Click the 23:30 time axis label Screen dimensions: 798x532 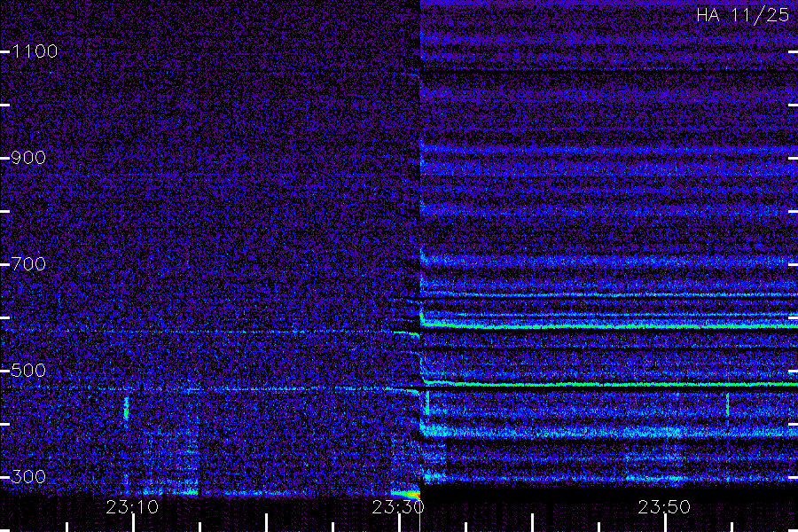tap(398, 507)
